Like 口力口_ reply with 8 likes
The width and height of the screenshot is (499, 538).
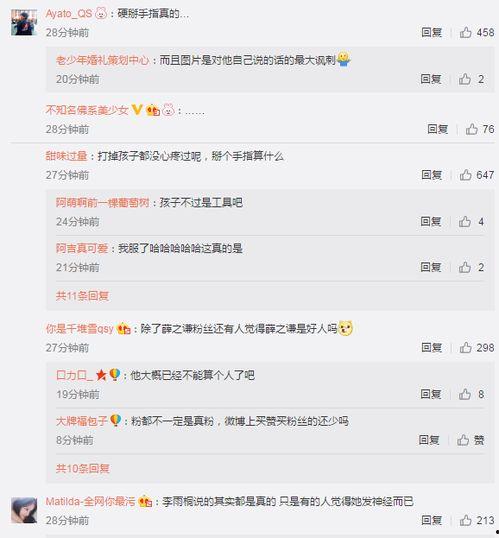(x=465, y=394)
